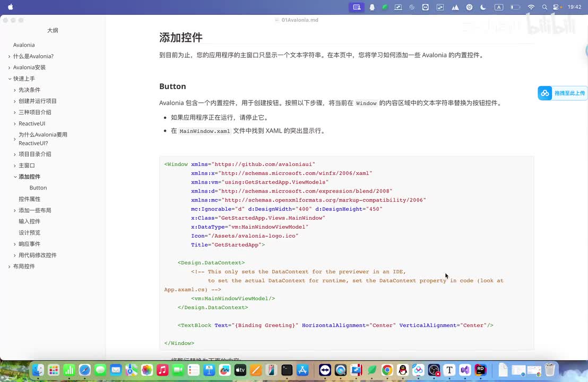
Task: Click the x:DataType line in code block
Action: (250, 227)
